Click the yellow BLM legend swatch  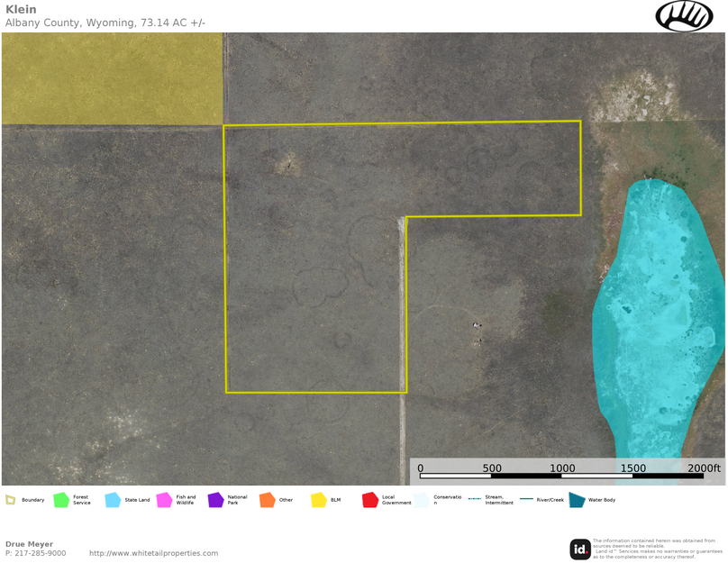[x=318, y=500]
